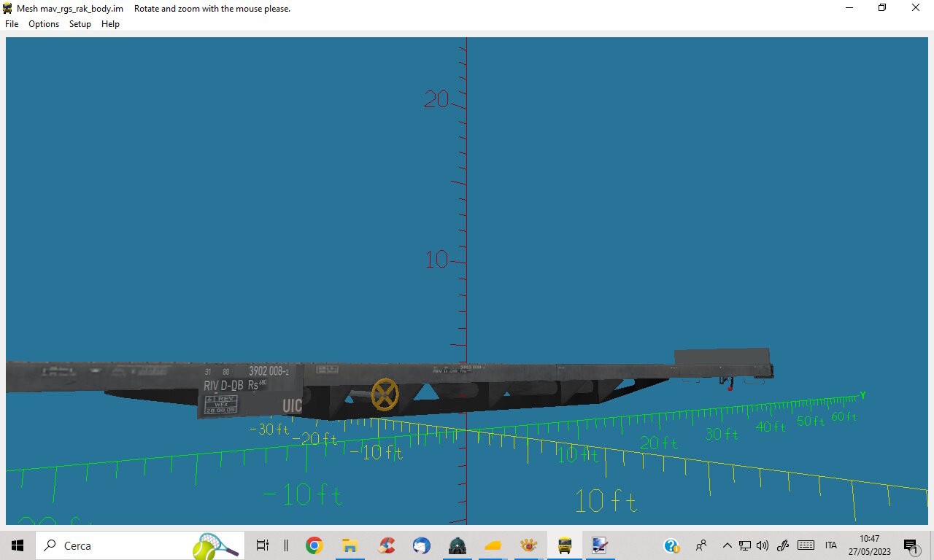The height and width of the screenshot is (560, 934).
Task: Open CCleaner from the taskbar
Action: coord(386,545)
